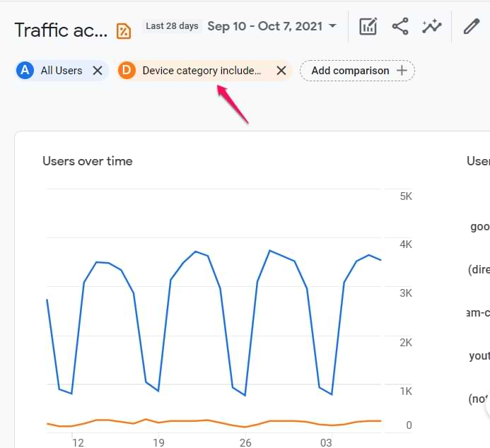Edit the 'Device category include...' comparison chip
Viewport: 490px width, 448px height.
(x=202, y=71)
